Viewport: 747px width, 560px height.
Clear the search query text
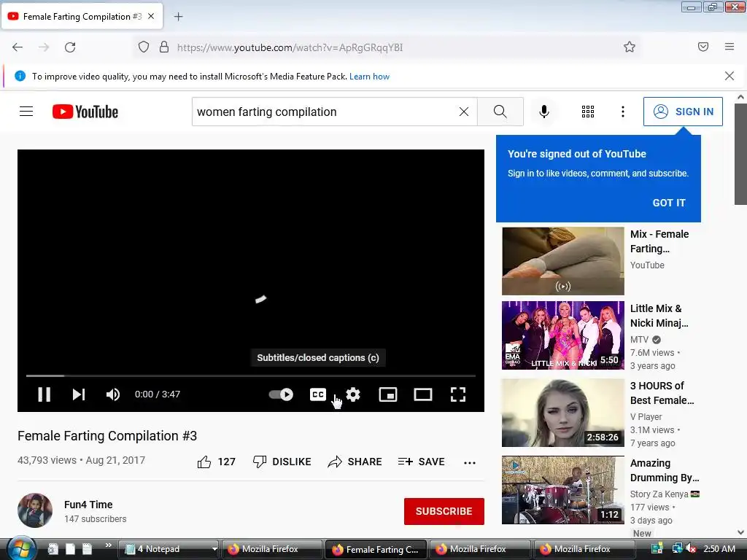[463, 112]
